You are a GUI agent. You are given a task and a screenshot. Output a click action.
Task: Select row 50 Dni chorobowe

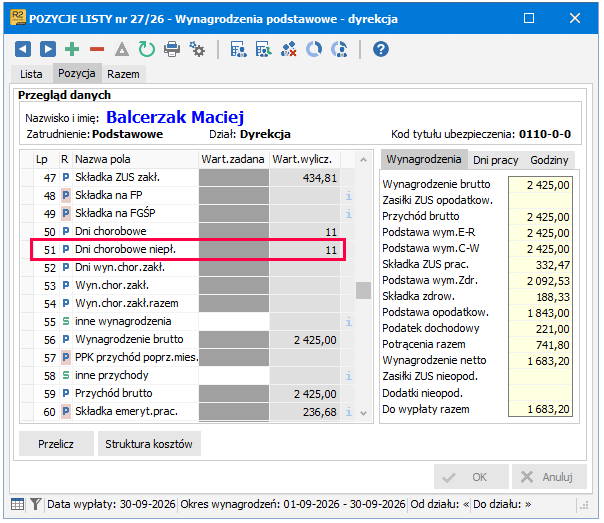click(188, 232)
